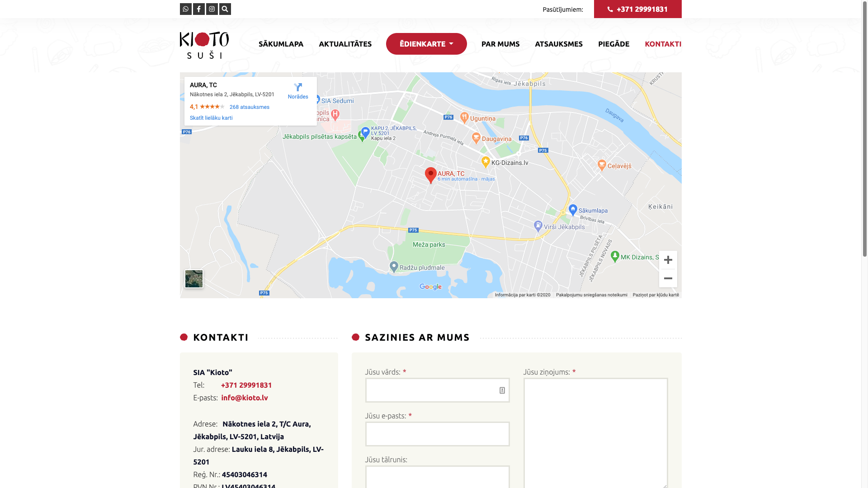Open the Instagram social icon
This screenshot has height=488, width=868.
(212, 9)
